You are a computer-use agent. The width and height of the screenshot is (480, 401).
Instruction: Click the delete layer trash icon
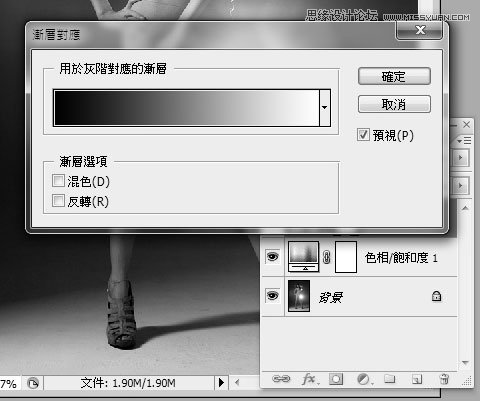(x=444, y=379)
